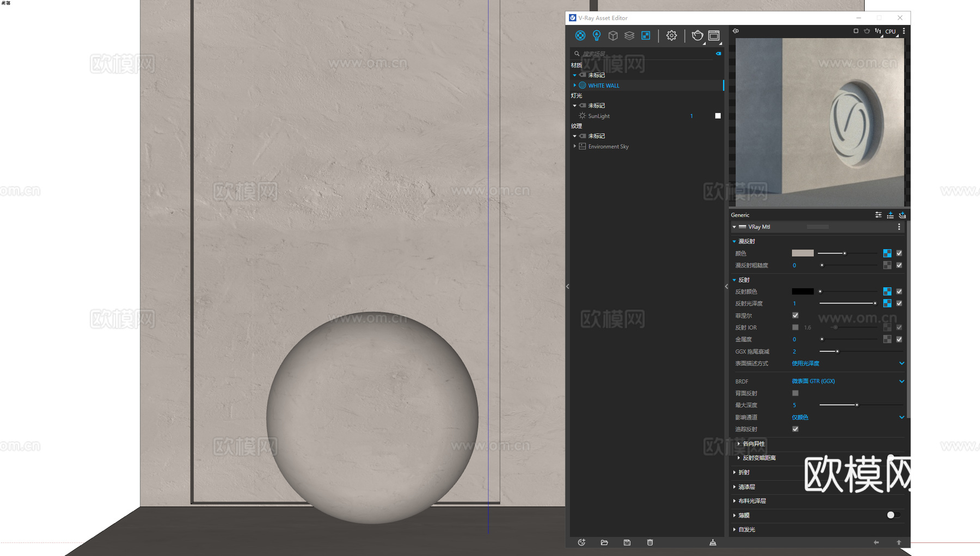Collapse the 漫反射 section
The width and height of the screenshot is (980, 556).
coord(734,241)
